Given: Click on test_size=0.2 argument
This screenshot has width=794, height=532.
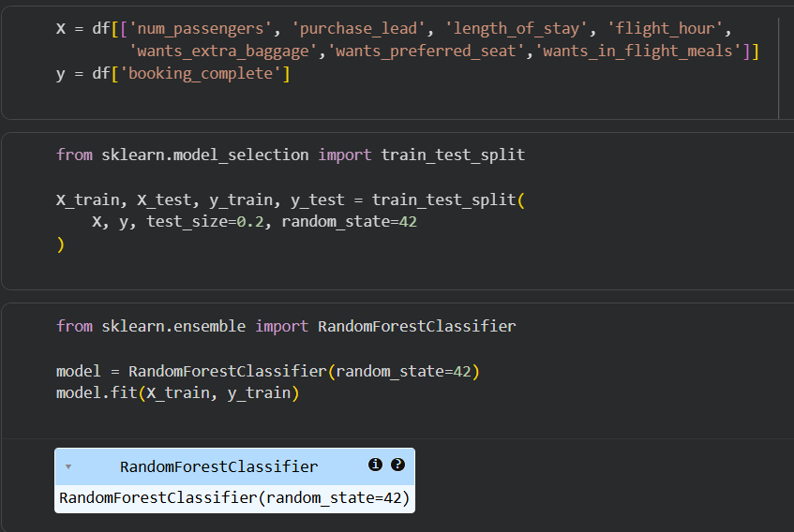Looking at the screenshot, I should click(205, 222).
